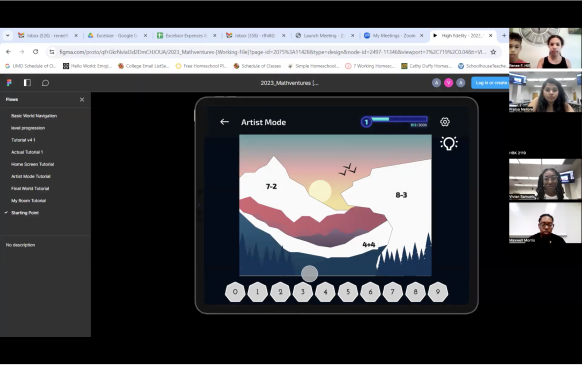Select the bottom Zoom participant video thumbnail
582x365 pixels.
545,223
